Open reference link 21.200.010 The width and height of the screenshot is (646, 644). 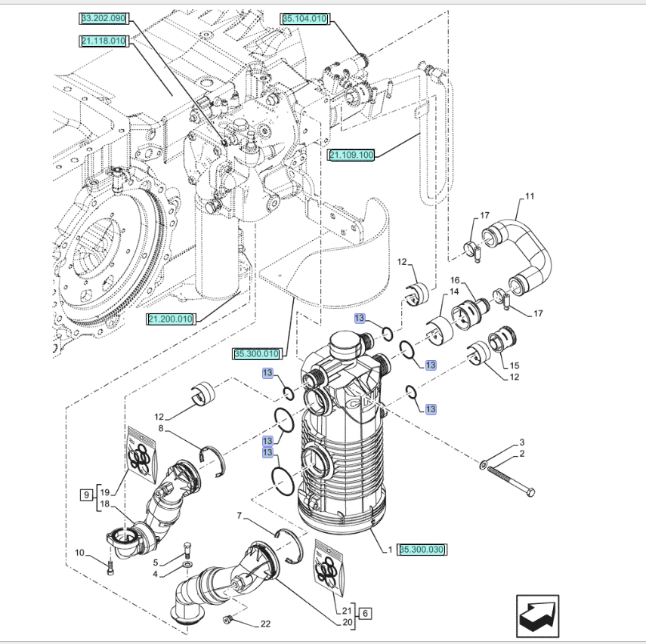171,319
